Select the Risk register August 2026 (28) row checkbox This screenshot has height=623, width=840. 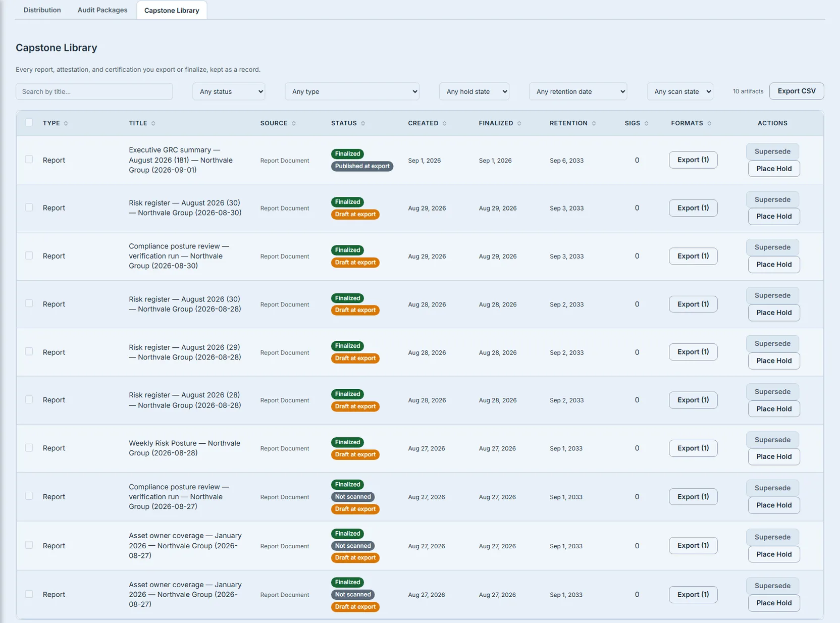29,399
